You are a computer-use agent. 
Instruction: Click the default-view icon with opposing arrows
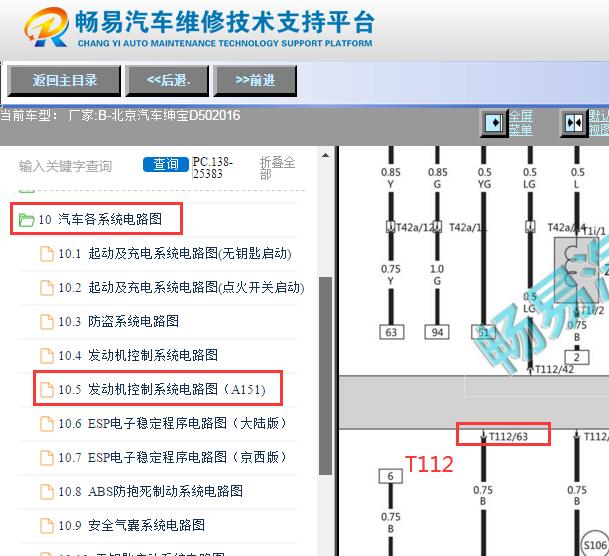(x=574, y=123)
